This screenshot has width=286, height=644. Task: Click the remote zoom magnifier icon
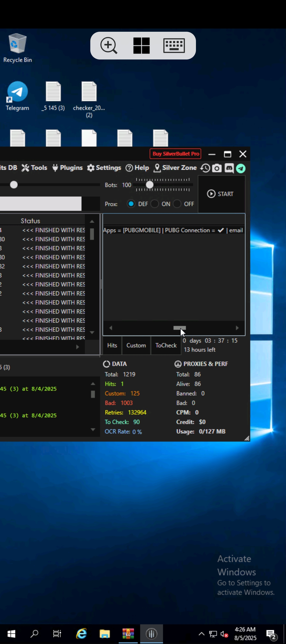109,45
